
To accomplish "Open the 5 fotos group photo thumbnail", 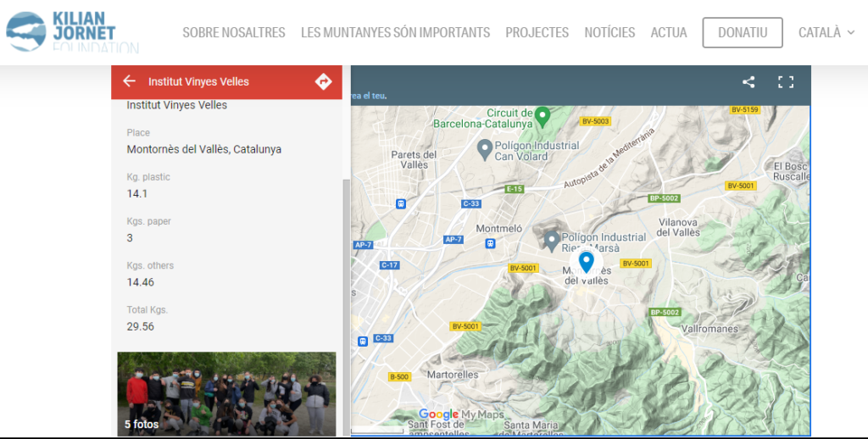I will [x=226, y=393].
